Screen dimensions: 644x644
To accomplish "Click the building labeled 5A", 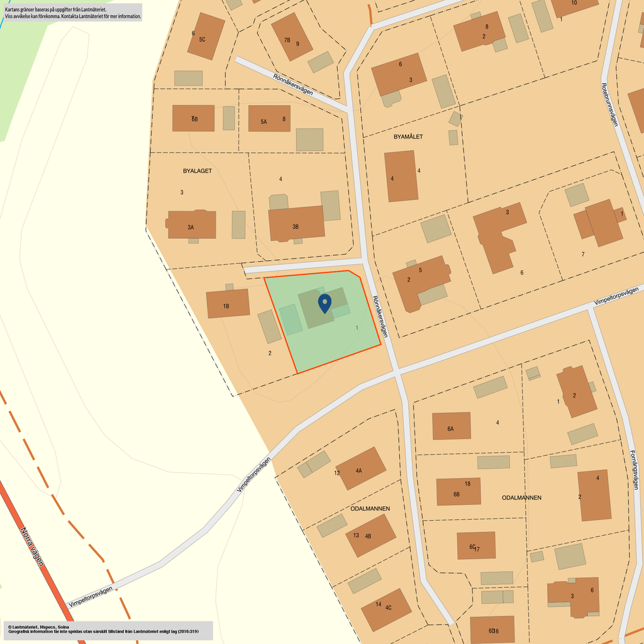I will [269, 118].
